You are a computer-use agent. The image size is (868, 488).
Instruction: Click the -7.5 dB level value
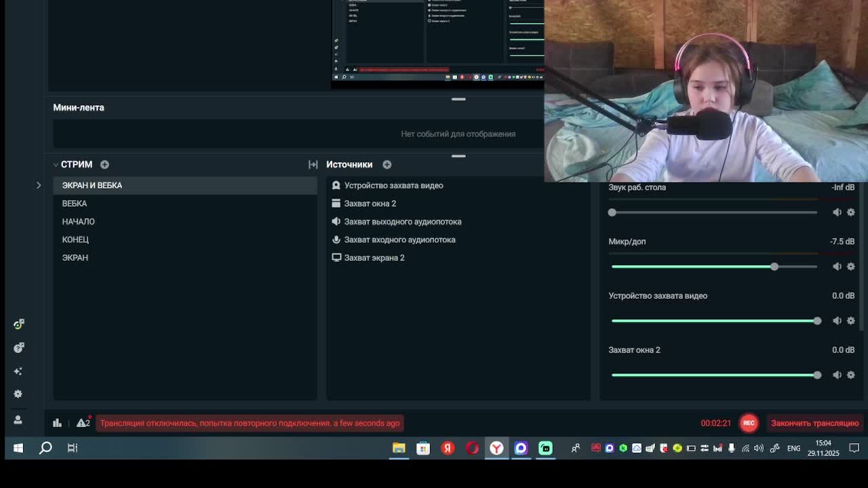tap(842, 241)
